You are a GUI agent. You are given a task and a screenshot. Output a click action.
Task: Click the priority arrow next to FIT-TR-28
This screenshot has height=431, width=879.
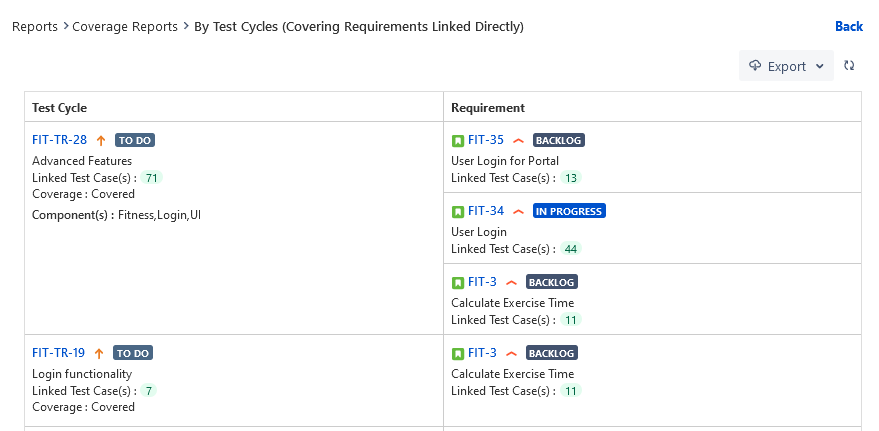tap(101, 141)
